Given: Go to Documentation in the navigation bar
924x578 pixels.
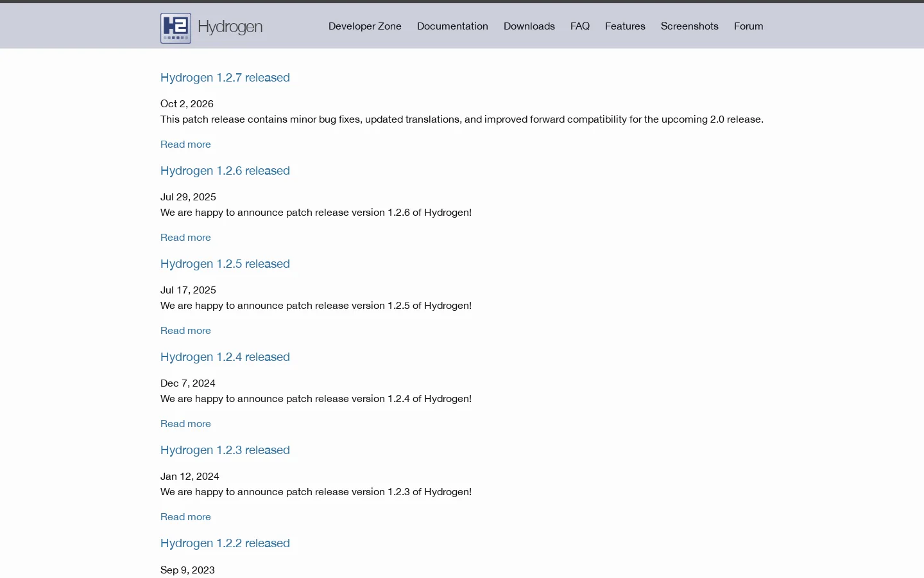Looking at the screenshot, I should [x=452, y=26].
